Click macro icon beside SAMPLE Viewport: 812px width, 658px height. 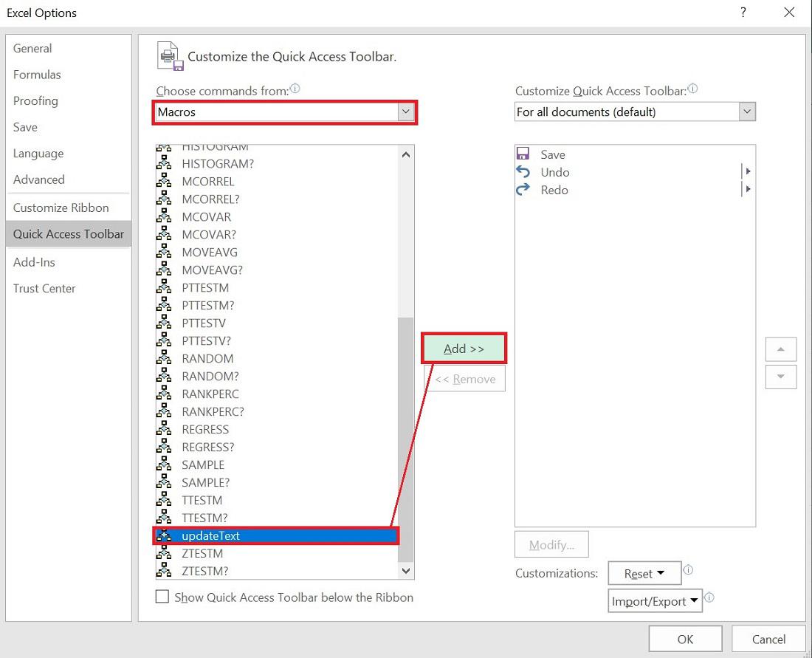pos(164,465)
